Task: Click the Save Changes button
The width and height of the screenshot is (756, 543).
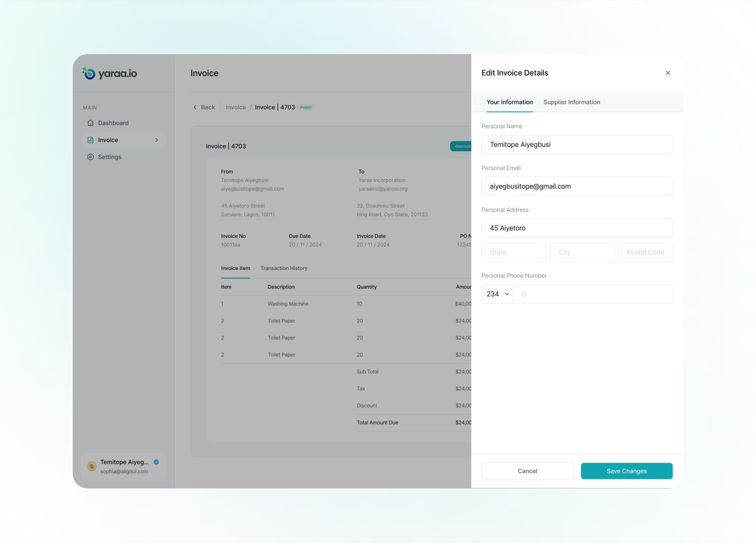Action: 627,471
